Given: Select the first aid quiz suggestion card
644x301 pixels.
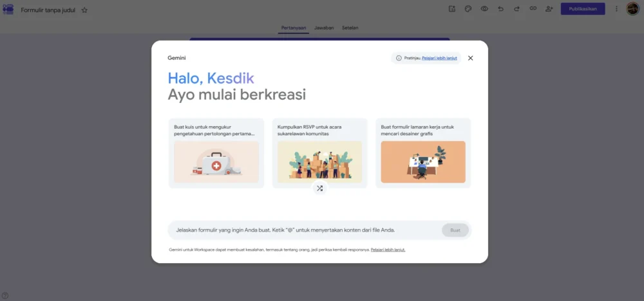Looking at the screenshot, I should (216, 153).
